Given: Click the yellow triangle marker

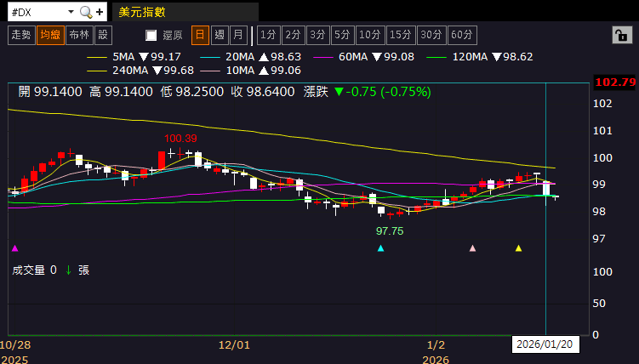Looking at the screenshot, I should point(518,248).
